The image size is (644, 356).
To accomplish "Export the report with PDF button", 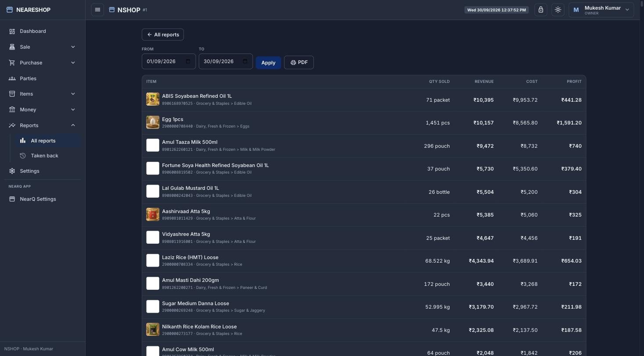I will click(x=299, y=62).
